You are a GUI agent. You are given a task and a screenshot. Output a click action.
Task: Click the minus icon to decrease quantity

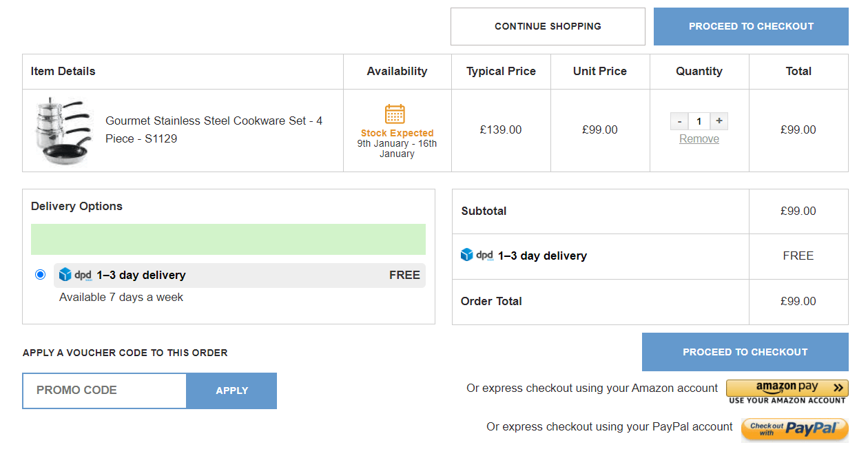[679, 121]
